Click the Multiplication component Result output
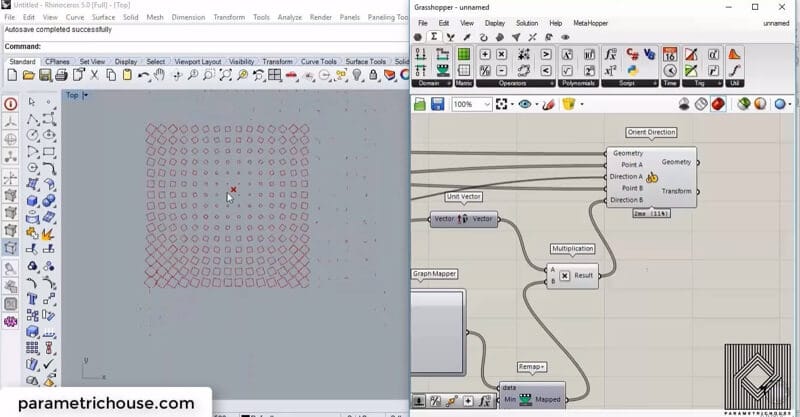This screenshot has height=417, width=800. click(583, 275)
